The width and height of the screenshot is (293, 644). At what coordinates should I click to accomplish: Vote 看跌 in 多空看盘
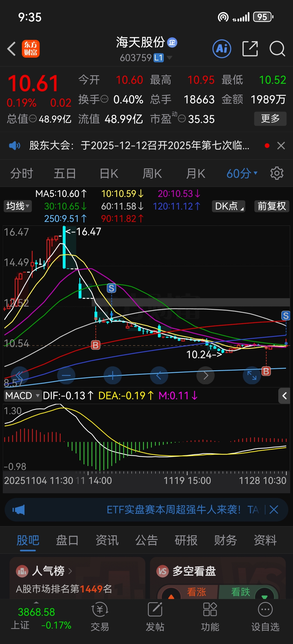pyautogui.click(x=241, y=592)
